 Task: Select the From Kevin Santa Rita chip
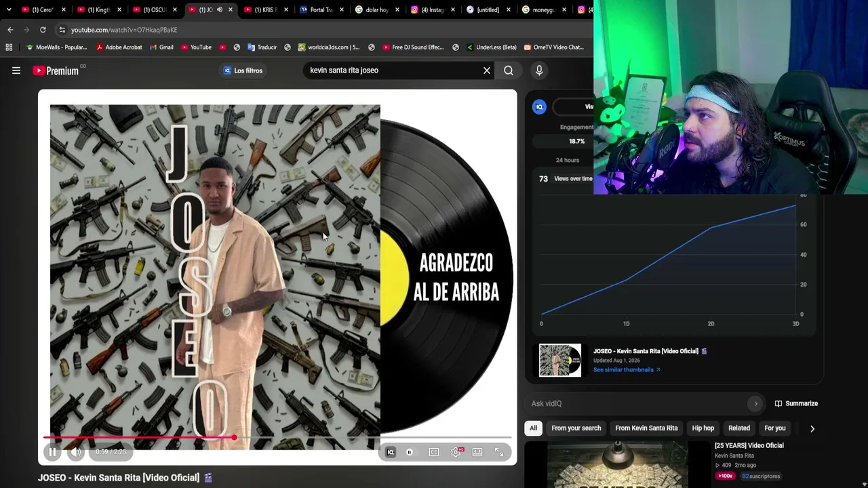[x=646, y=428]
